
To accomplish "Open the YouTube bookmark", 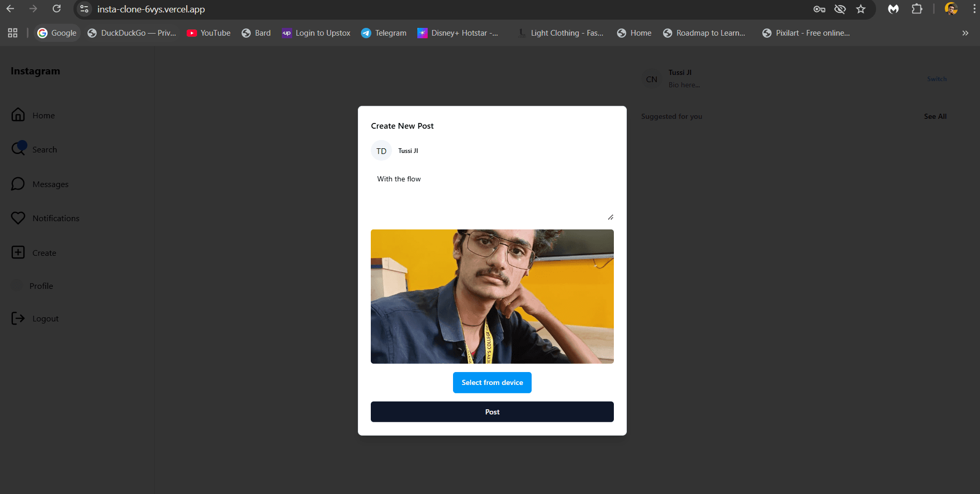I will pyautogui.click(x=209, y=33).
